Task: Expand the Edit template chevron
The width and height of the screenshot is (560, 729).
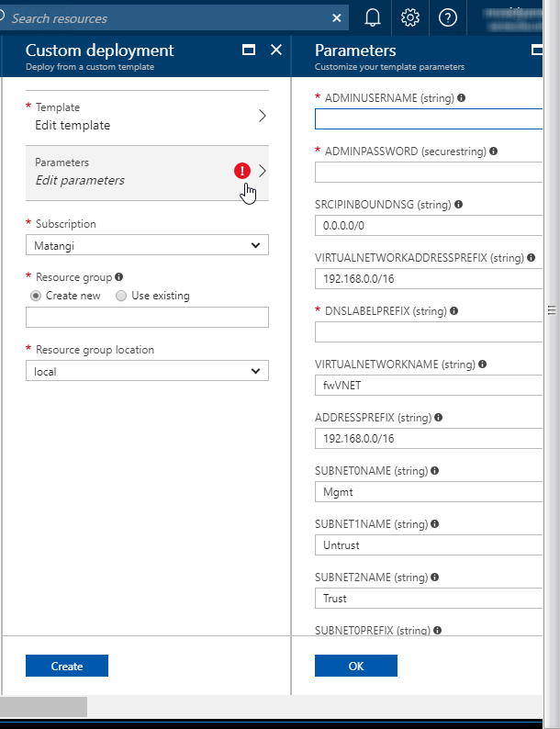Action: pyautogui.click(x=262, y=116)
